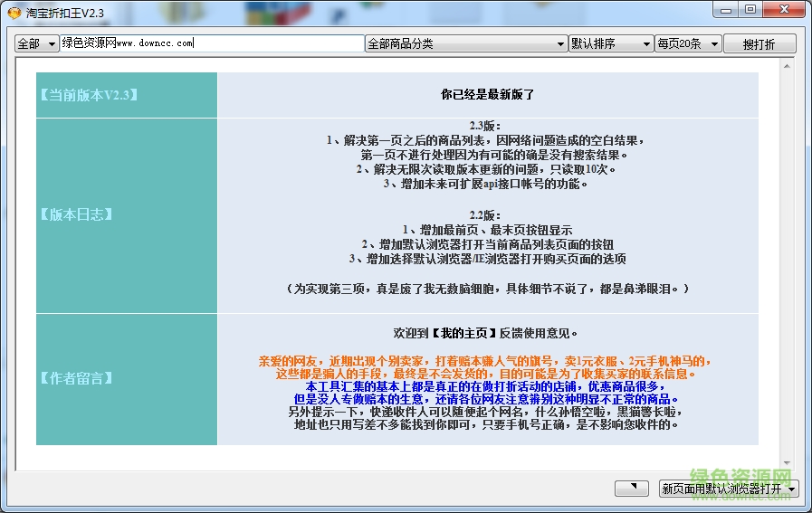Viewport: 812px width, 513px height.
Task: Open the 每页20条 page size dropdown
Action: [x=688, y=44]
